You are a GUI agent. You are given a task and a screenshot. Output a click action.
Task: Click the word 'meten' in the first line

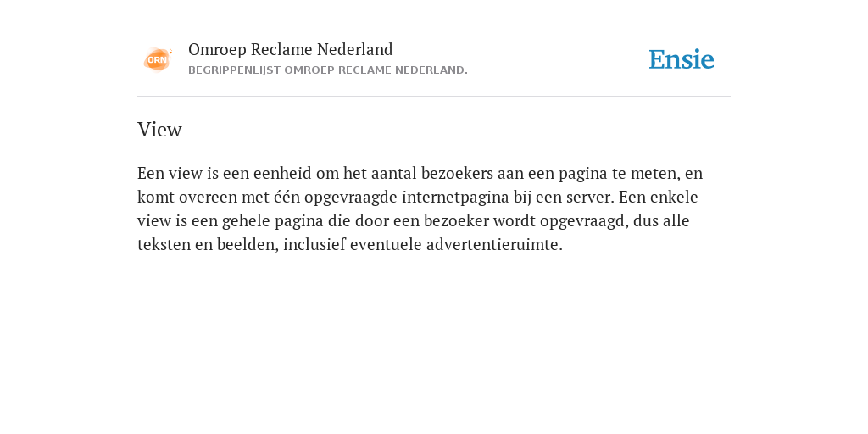tap(655, 173)
